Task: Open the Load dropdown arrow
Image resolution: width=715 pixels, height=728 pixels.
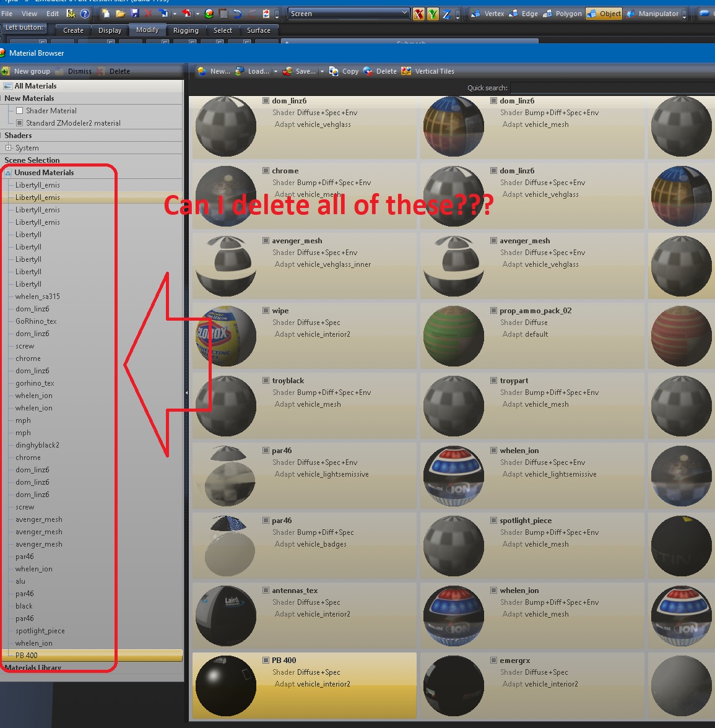Action: pos(275,71)
